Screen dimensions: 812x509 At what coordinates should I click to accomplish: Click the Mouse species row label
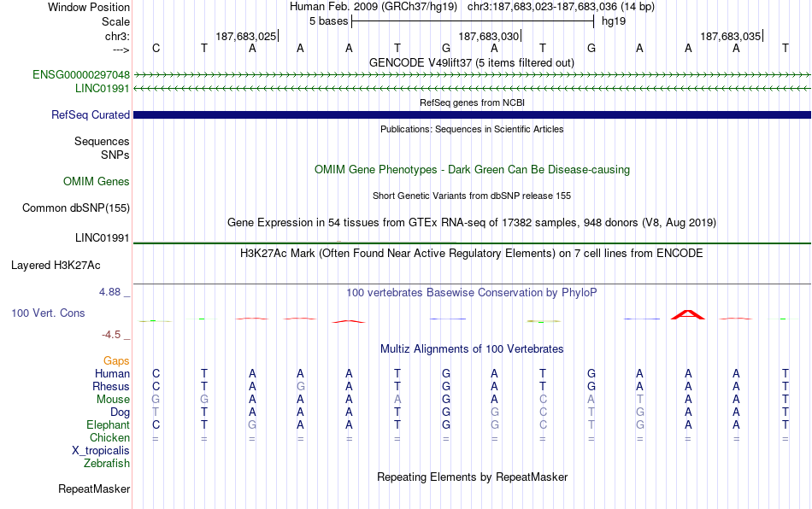pyautogui.click(x=113, y=400)
